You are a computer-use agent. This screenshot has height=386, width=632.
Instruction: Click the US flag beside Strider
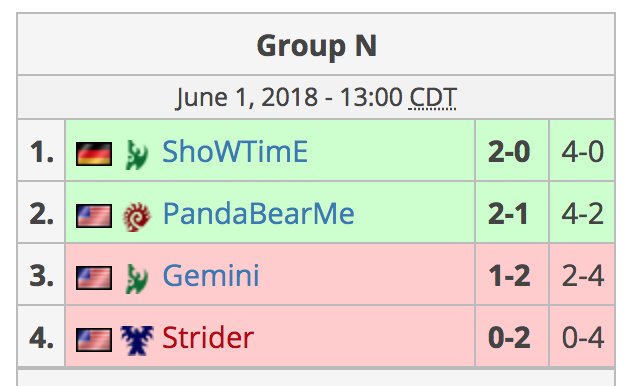coord(94,340)
